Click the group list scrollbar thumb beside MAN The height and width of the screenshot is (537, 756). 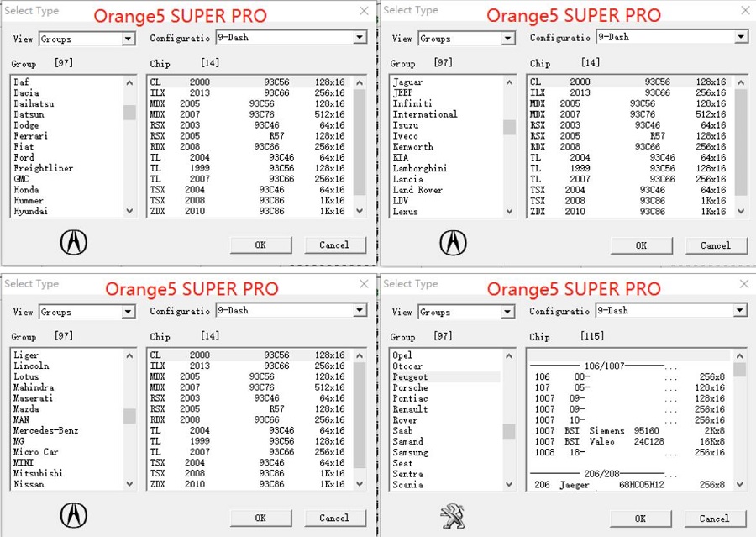pos(129,416)
